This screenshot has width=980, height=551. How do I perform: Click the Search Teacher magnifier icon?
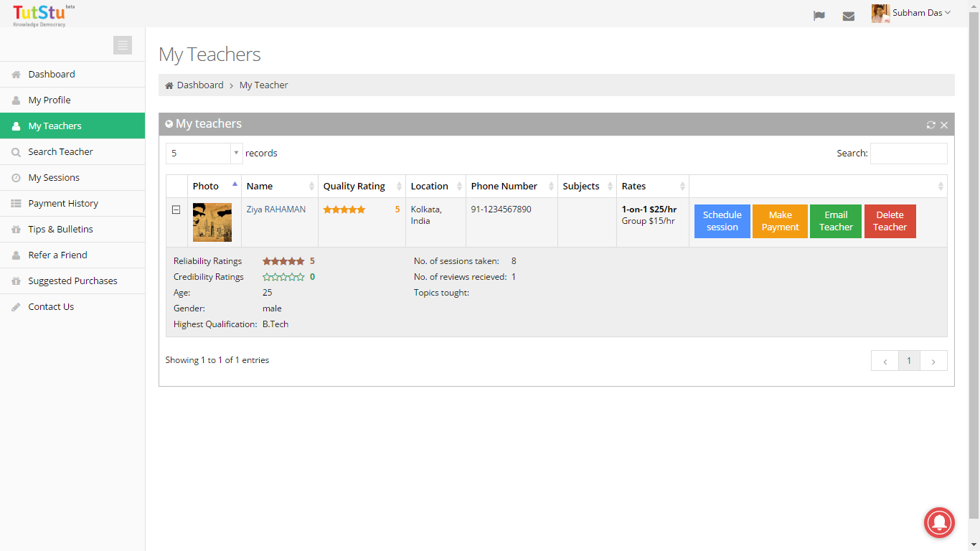[16, 152]
